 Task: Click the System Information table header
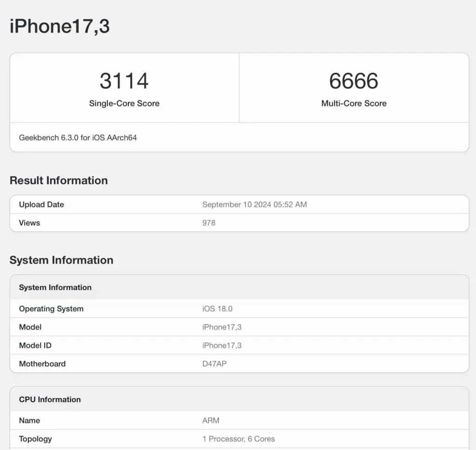coord(239,287)
